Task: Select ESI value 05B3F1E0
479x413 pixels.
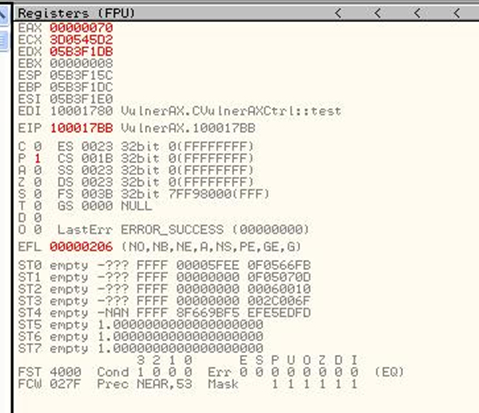Action: pyautogui.click(x=81, y=99)
